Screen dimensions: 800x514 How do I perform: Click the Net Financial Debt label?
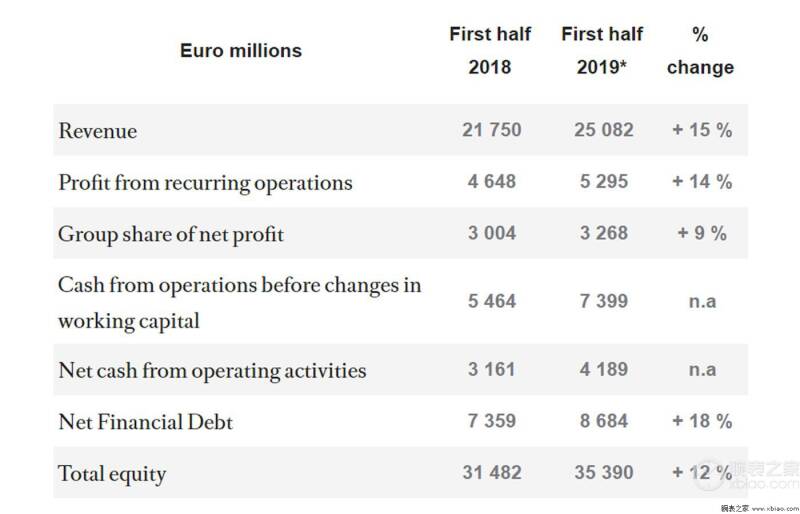click(145, 422)
